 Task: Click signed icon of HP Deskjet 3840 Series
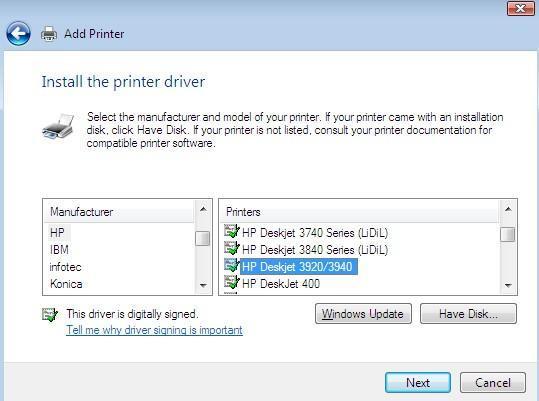(231, 248)
